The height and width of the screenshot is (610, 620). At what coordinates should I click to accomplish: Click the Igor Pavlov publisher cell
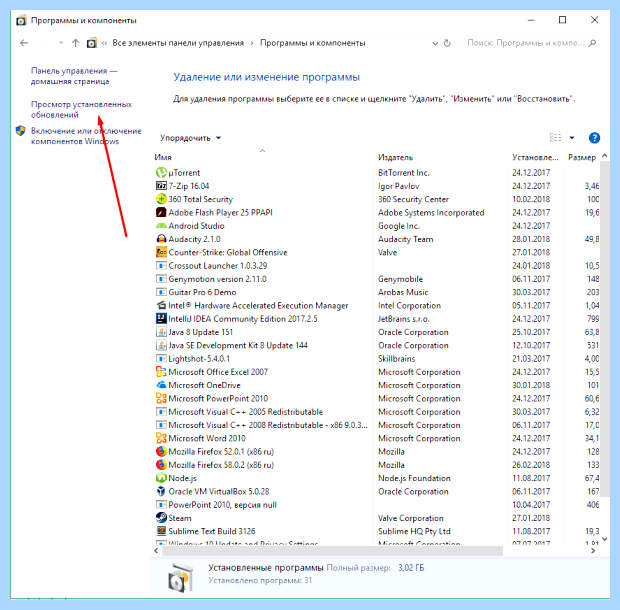coord(399,186)
